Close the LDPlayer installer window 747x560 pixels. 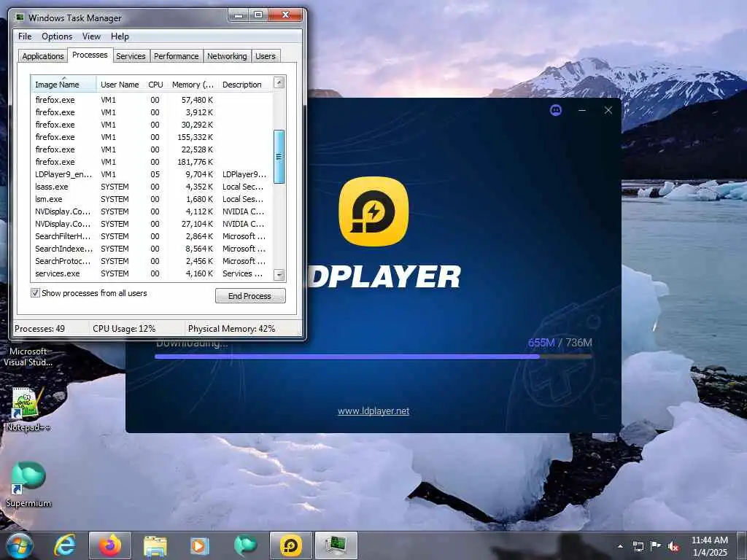click(x=608, y=111)
